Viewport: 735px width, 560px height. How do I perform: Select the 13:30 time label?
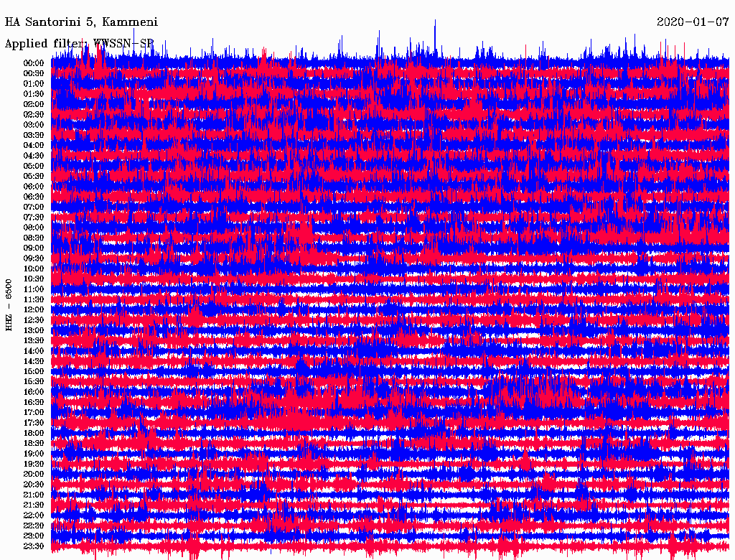pyautogui.click(x=34, y=341)
